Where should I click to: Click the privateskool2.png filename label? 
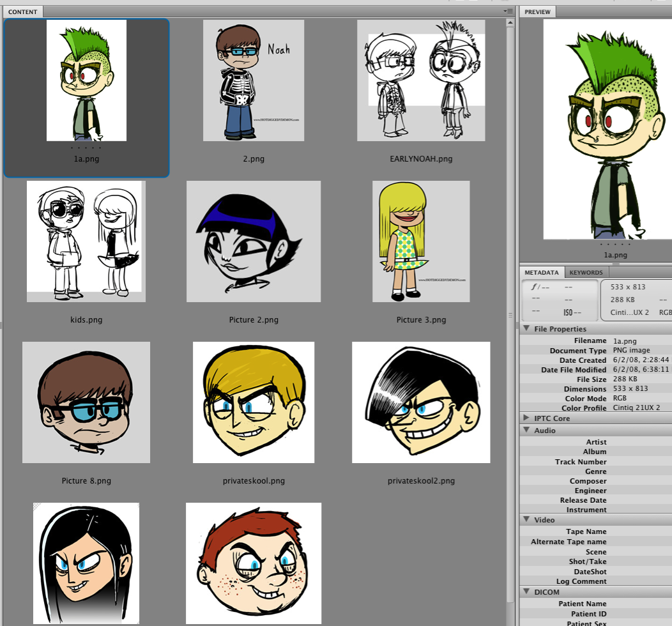point(422,481)
